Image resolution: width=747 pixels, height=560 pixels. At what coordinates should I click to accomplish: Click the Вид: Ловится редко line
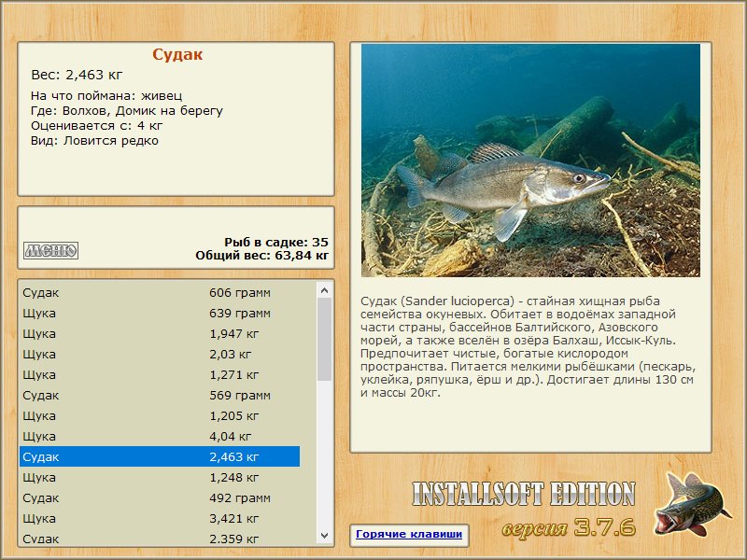(x=95, y=141)
